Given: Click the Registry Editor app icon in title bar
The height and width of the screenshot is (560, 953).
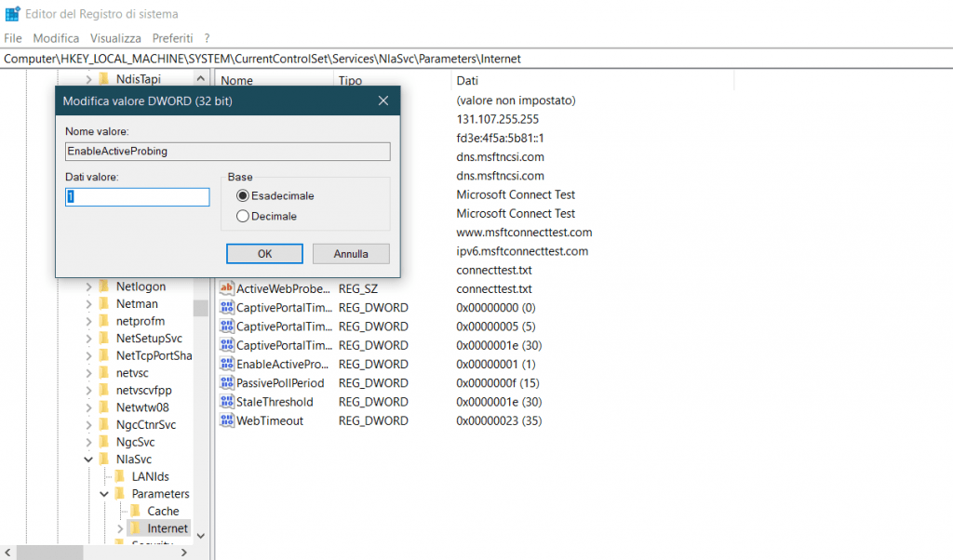Looking at the screenshot, I should 12,13.
